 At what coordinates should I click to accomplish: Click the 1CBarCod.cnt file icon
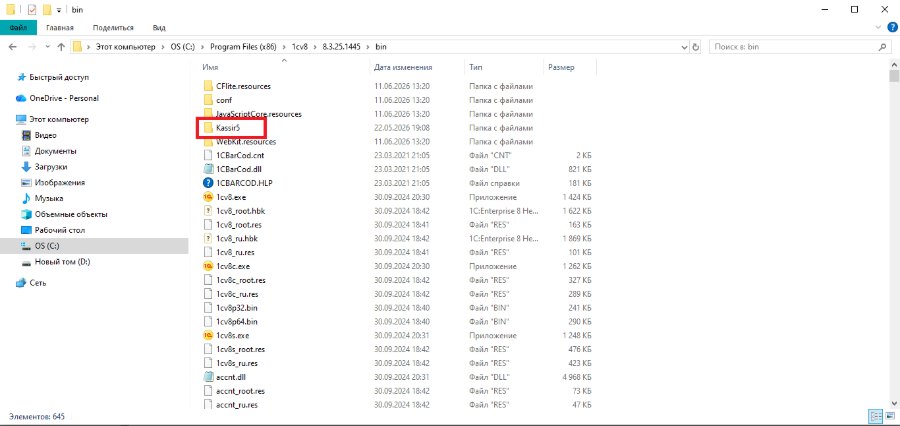pyautogui.click(x=208, y=156)
